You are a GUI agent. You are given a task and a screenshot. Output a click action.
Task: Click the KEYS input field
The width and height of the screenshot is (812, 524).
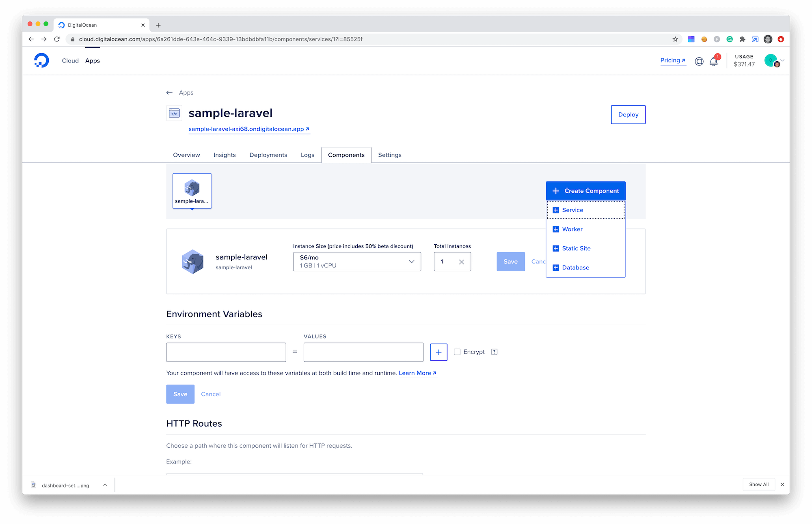(x=226, y=352)
